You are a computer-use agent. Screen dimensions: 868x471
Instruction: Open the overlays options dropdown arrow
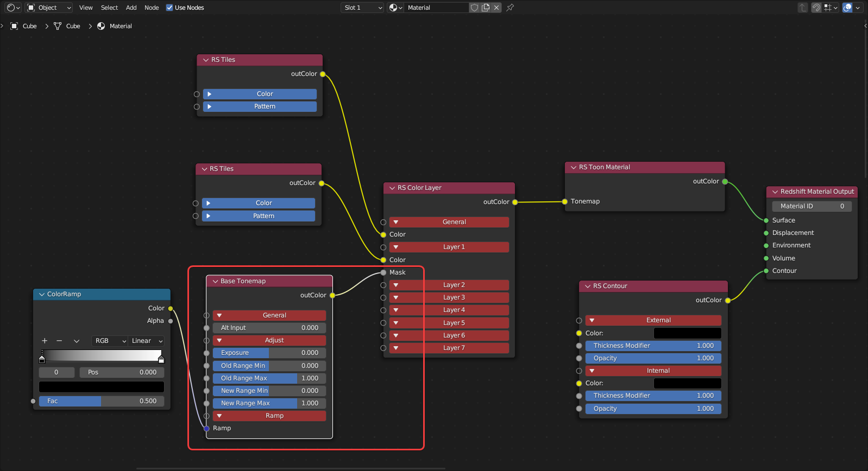(x=858, y=8)
